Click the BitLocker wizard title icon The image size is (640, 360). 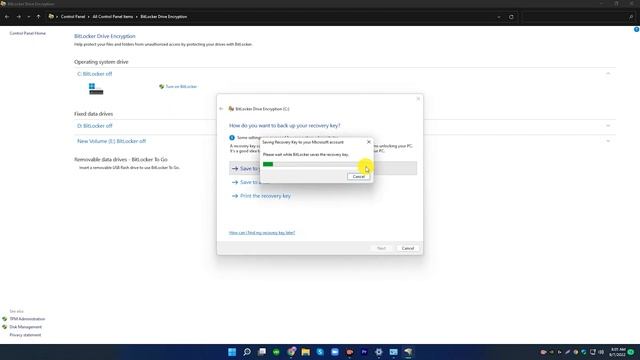[231, 109]
